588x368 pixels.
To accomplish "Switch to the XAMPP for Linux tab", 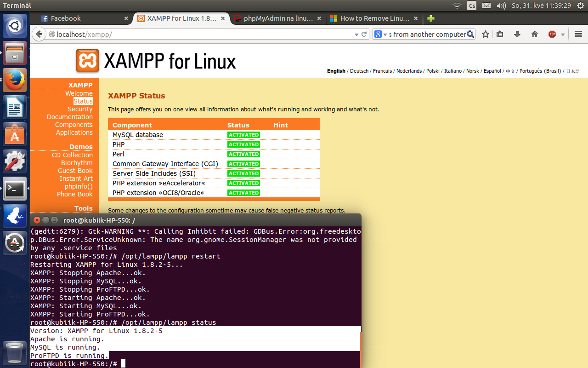I will click(181, 18).
